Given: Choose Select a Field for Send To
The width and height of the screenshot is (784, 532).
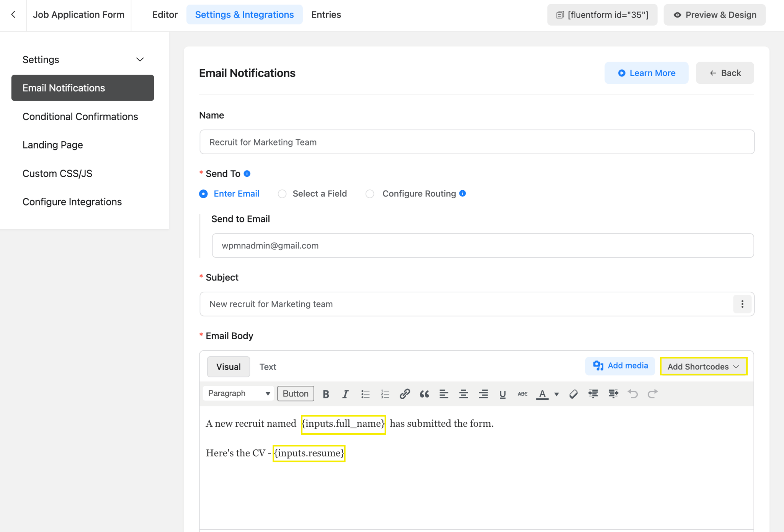Looking at the screenshot, I should click(282, 194).
